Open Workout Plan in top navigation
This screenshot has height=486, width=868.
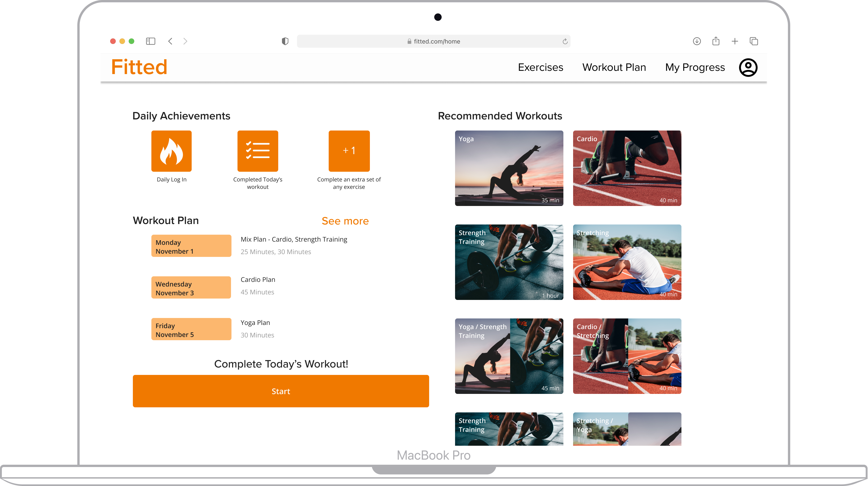[614, 67]
